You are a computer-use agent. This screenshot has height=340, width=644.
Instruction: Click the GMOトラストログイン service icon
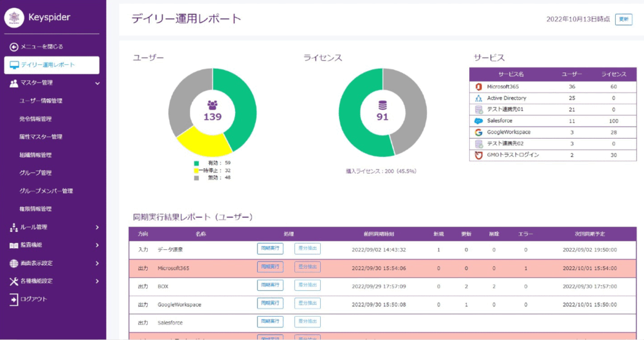(479, 155)
